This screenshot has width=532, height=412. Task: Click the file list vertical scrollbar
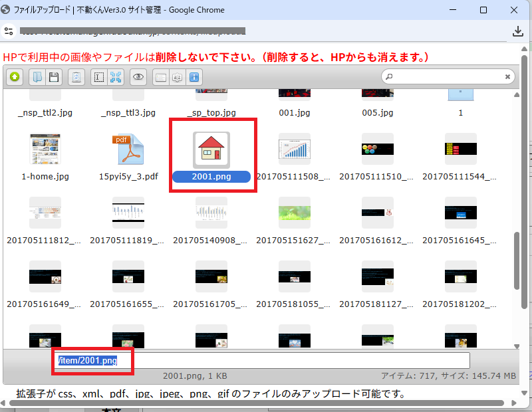pos(517,259)
